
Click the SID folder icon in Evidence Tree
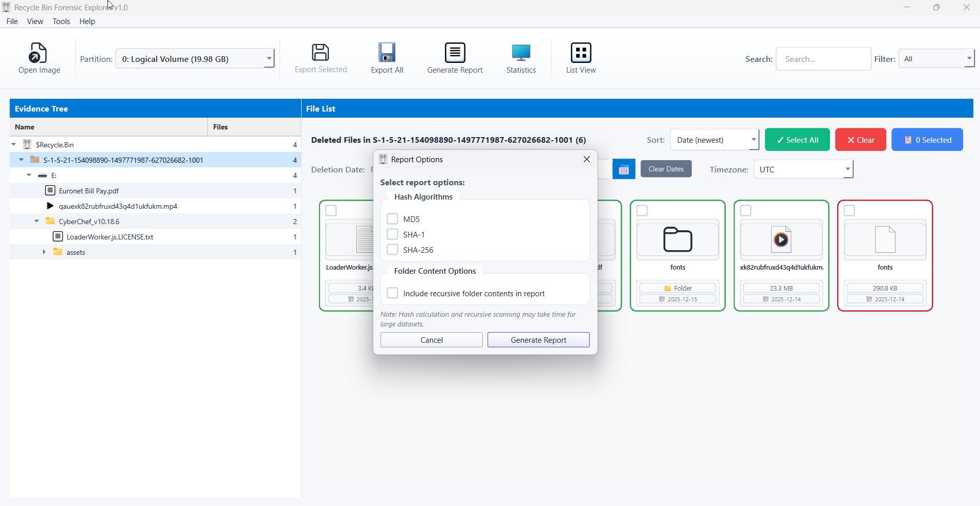click(x=35, y=160)
